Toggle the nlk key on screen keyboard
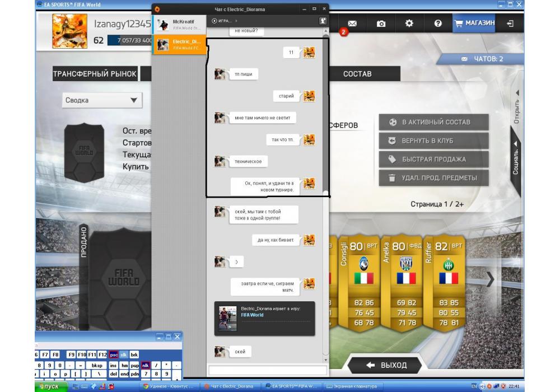This screenshot has height=392, width=560. pos(146,365)
